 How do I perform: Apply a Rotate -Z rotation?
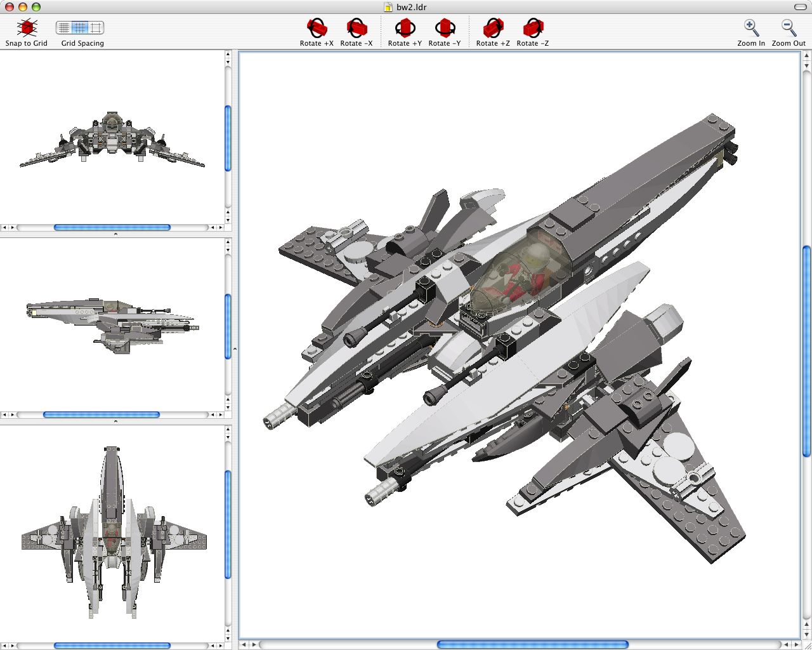533,28
